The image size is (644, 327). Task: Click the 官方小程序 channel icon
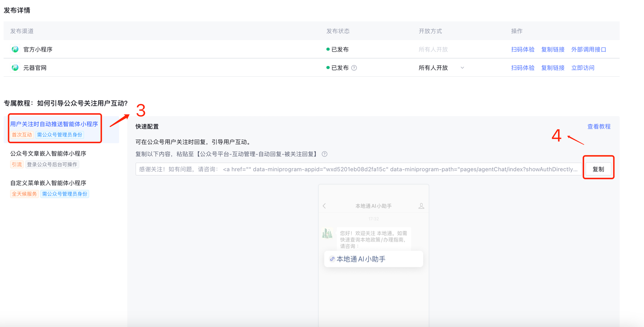tap(15, 49)
